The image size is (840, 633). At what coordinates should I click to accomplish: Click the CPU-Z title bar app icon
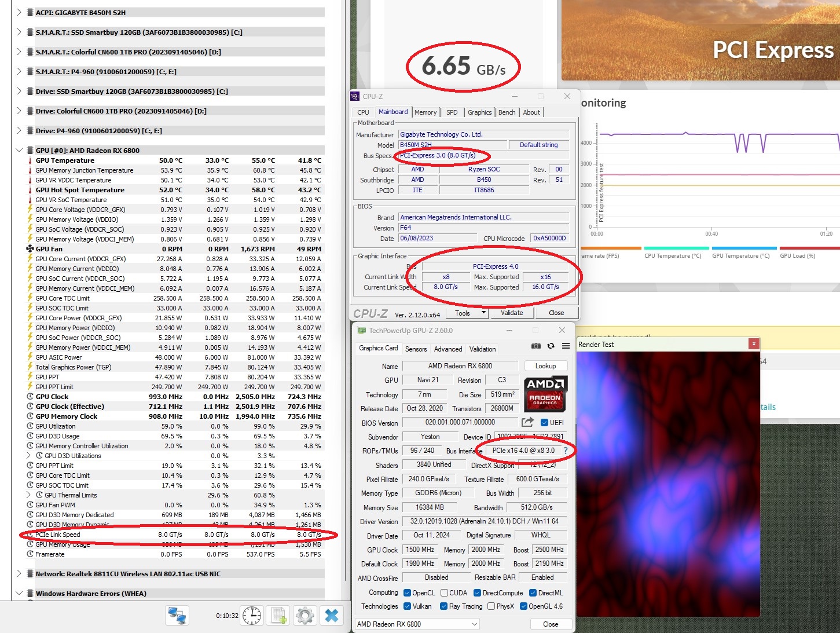[356, 97]
